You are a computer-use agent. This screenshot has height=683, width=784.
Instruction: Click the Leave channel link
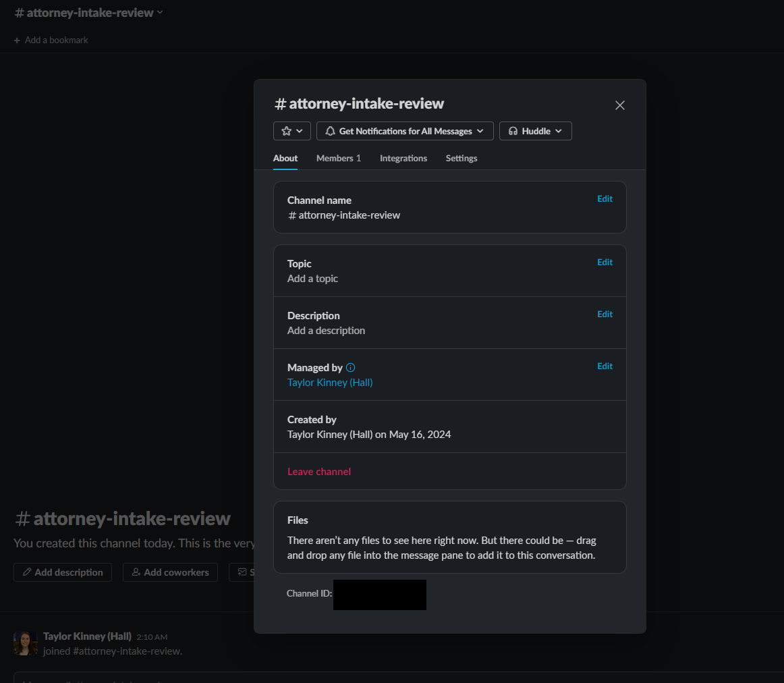[x=318, y=471]
